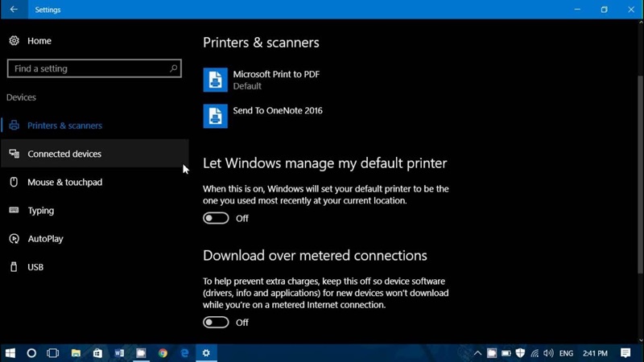Image resolution: width=644 pixels, height=362 pixels.
Task: Click the Find a setting search box
Action: (x=94, y=68)
